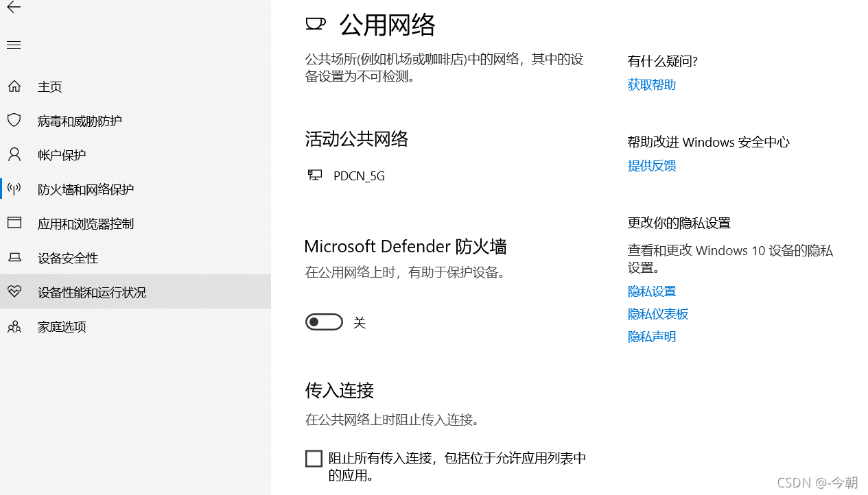This screenshot has width=868, height=495.
Task: Check block all incoming connections checkbox
Action: [314, 459]
